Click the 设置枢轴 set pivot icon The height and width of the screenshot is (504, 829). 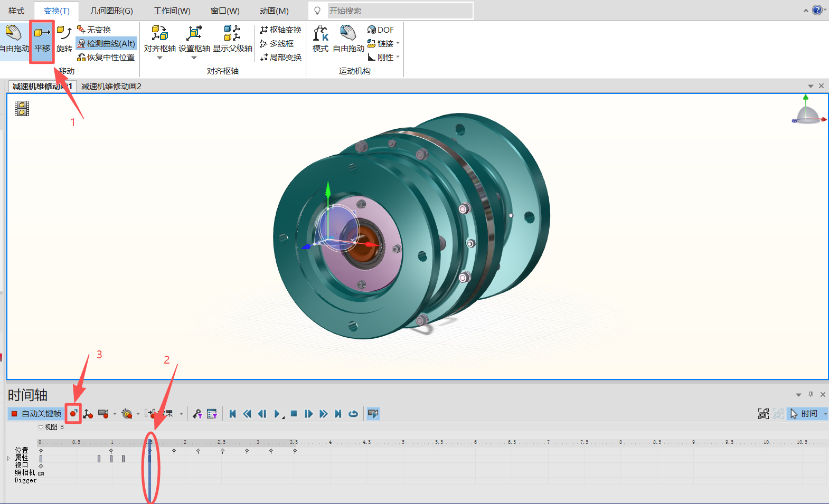pos(194,34)
